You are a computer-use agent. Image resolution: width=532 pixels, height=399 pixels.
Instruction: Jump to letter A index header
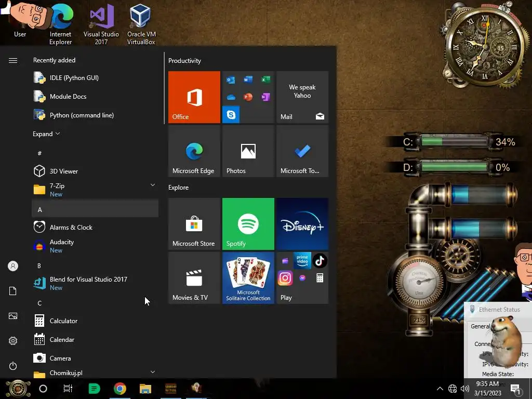[95, 209]
